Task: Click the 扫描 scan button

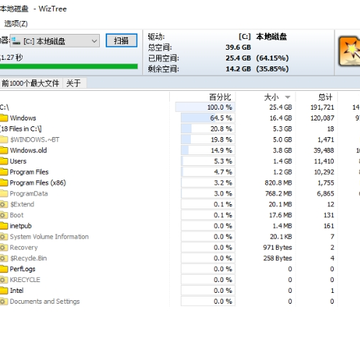Action: tap(121, 41)
